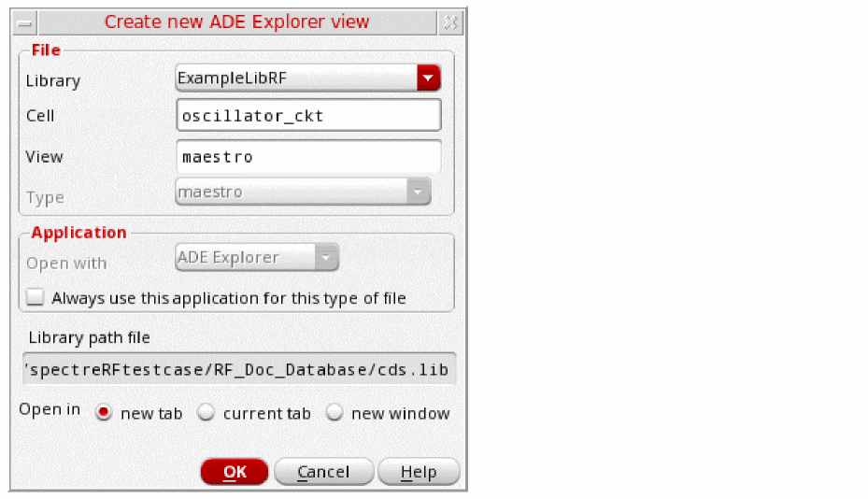The image size is (868, 499).
Task: Open the Library dropdown arrow
Action: [x=429, y=78]
